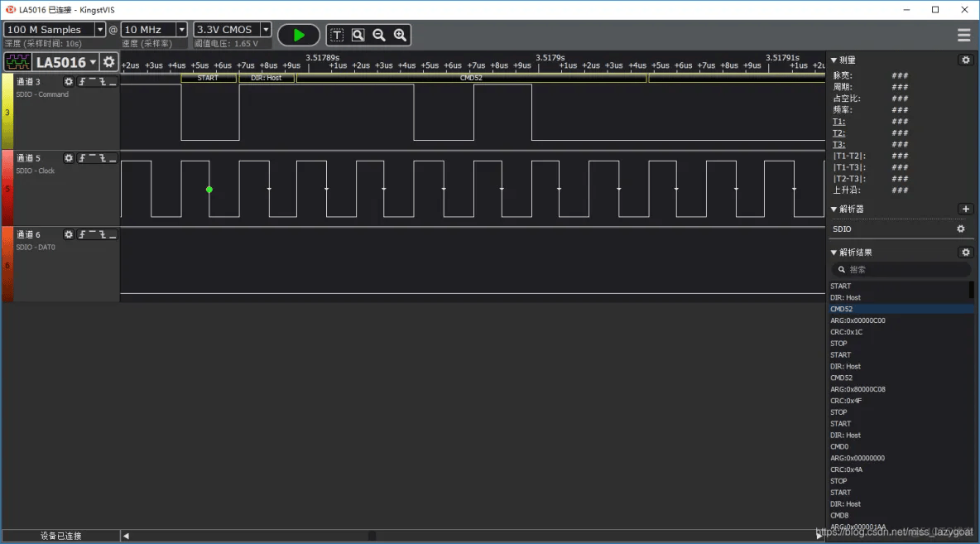The image size is (980, 544).
Task: Click 设备已连接 status text
Action: 60,536
